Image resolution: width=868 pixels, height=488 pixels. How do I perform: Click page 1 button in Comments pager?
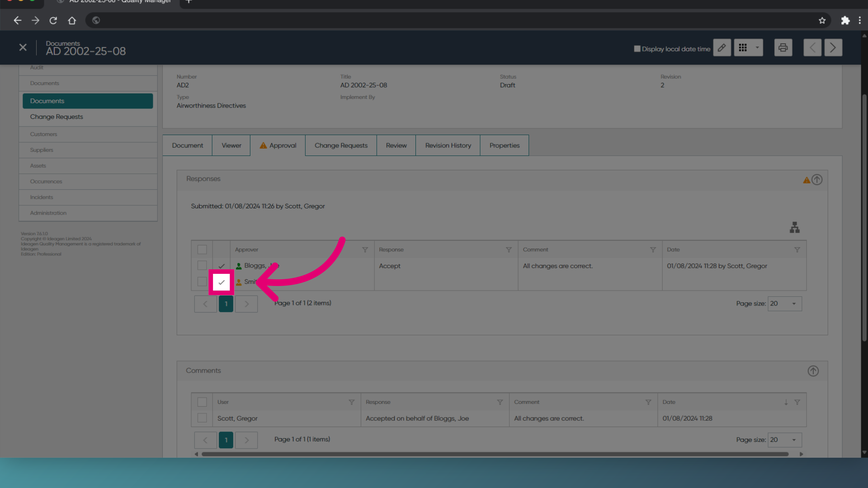(x=226, y=440)
